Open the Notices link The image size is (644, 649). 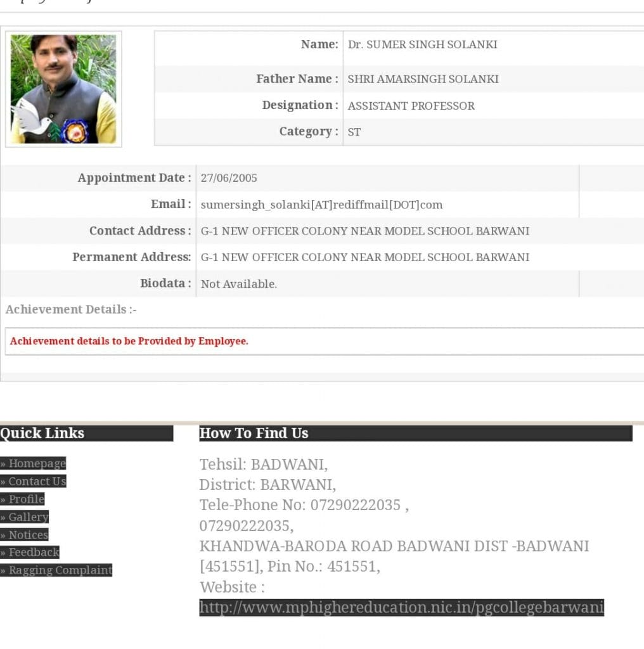[27, 534]
